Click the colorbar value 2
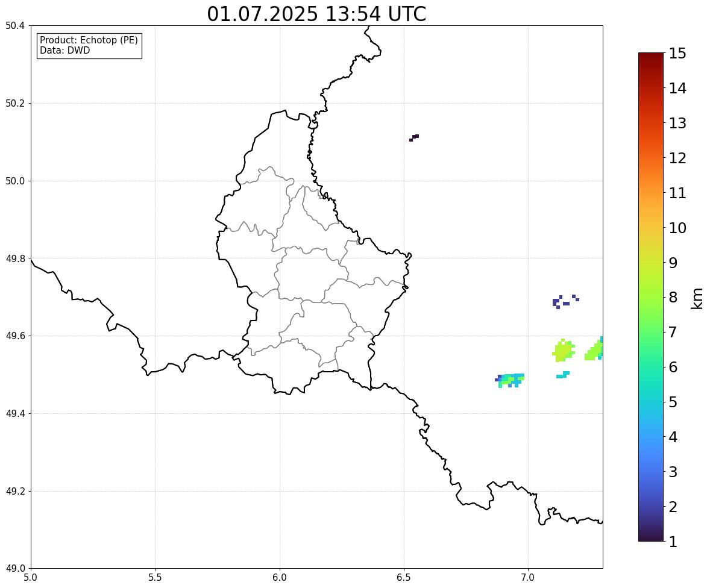Image resolution: width=710 pixels, height=588 pixels. tap(673, 507)
